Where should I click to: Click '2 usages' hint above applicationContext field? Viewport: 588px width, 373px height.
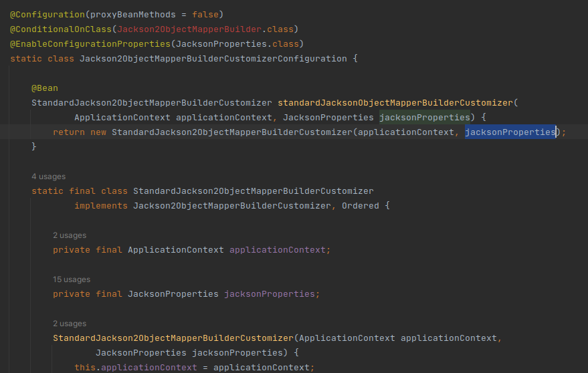pos(70,235)
